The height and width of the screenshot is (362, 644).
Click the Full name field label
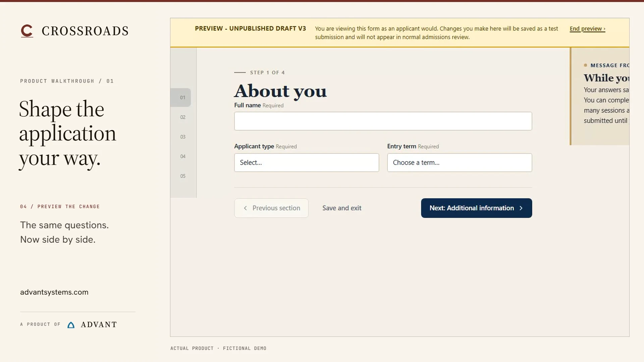click(247, 105)
